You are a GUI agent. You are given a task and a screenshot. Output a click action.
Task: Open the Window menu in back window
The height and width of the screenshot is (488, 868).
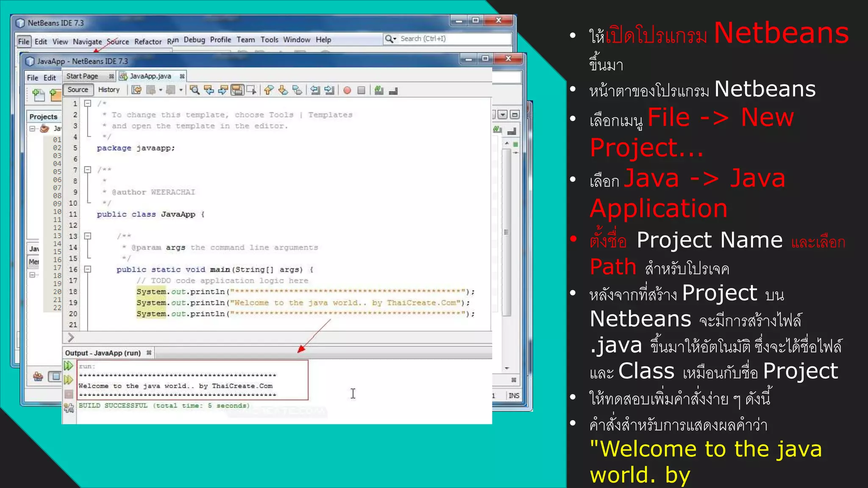coord(297,40)
